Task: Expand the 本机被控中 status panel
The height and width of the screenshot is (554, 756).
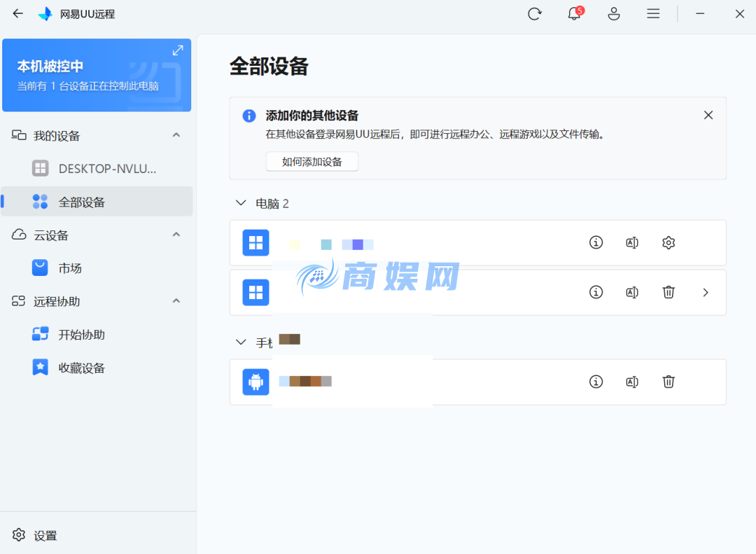Action: (178, 50)
